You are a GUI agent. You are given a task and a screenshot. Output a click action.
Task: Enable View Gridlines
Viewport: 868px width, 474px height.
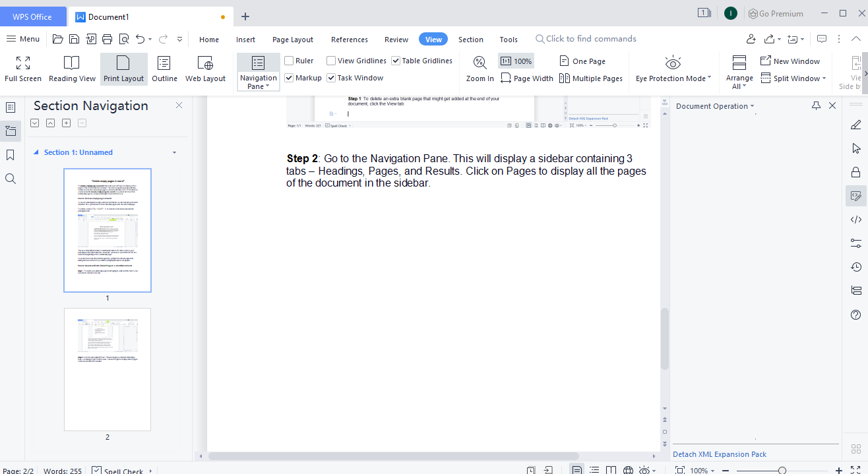point(329,60)
